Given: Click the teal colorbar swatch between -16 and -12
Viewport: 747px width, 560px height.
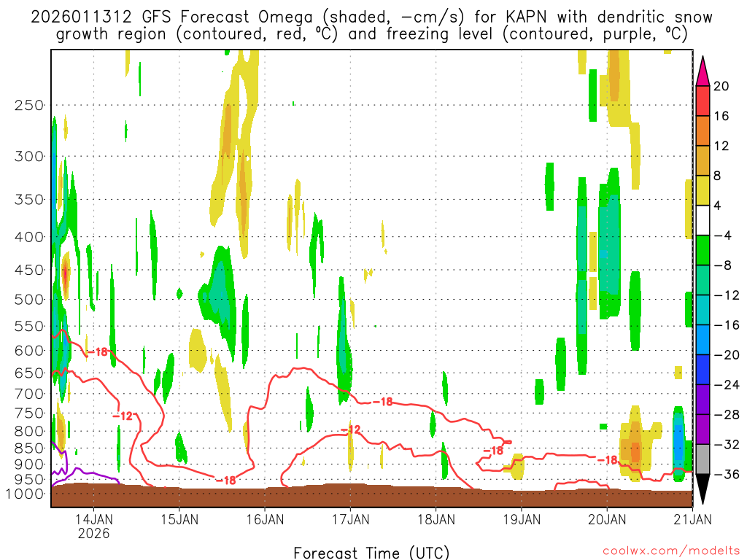Looking at the screenshot, I should click(x=703, y=310).
